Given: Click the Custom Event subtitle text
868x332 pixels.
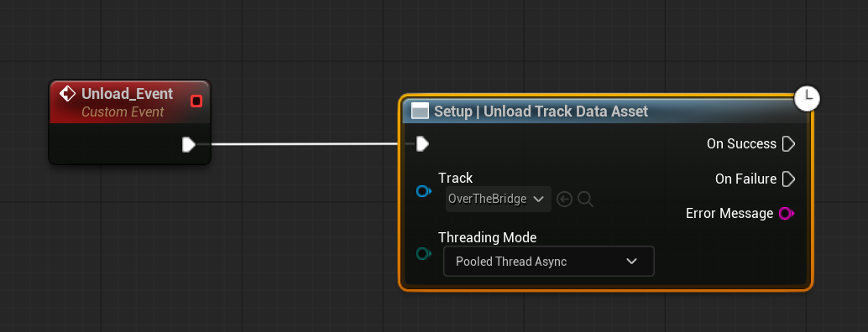Looking at the screenshot, I should click(x=123, y=112).
